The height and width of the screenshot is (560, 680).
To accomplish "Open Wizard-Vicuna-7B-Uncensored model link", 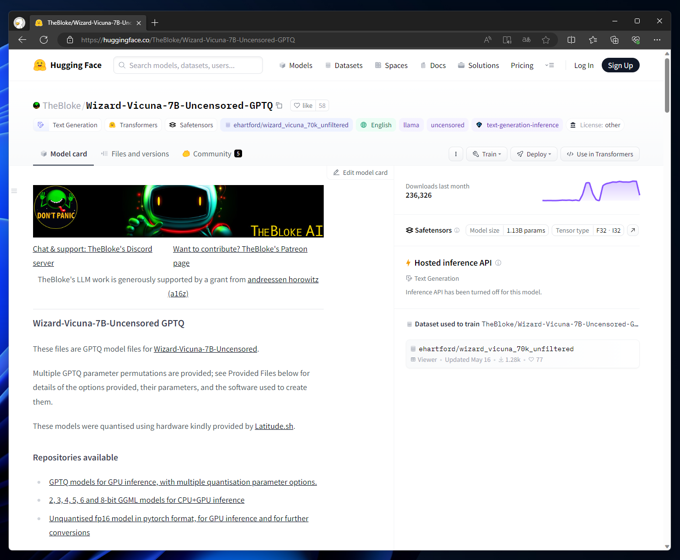I will click(205, 349).
